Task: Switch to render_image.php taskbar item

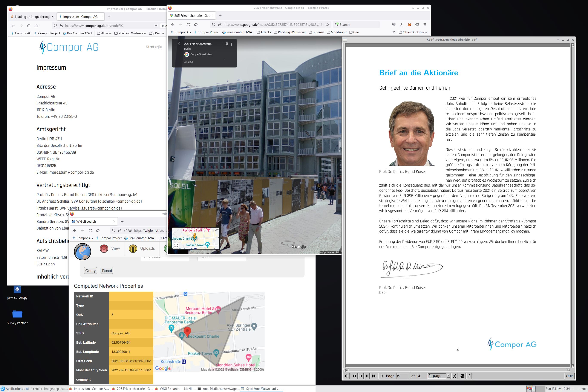Action: coord(47,389)
